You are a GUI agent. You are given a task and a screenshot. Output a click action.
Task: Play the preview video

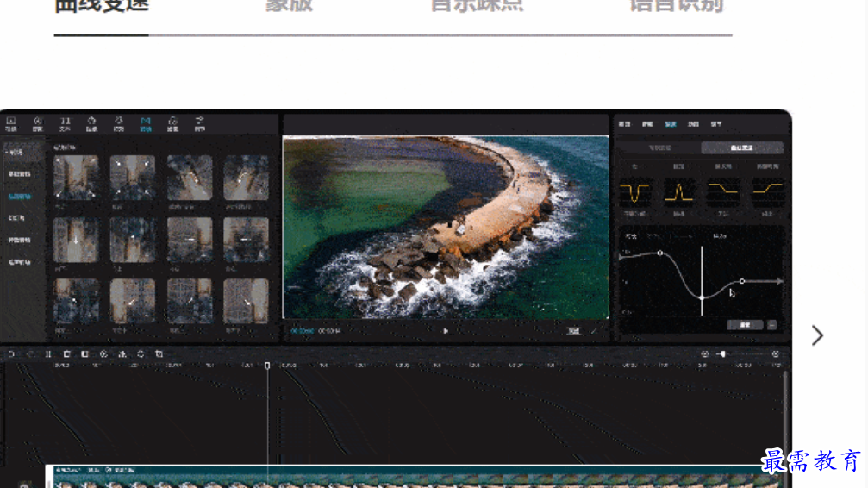[x=446, y=331]
